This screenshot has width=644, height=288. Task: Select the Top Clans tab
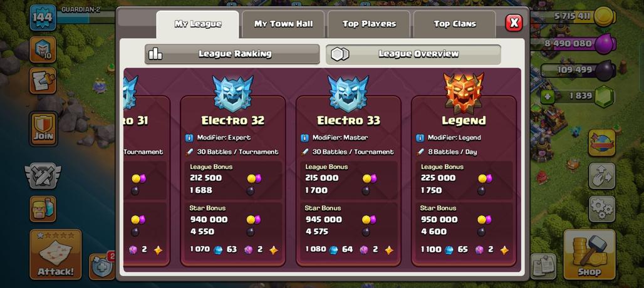pyautogui.click(x=455, y=24)
